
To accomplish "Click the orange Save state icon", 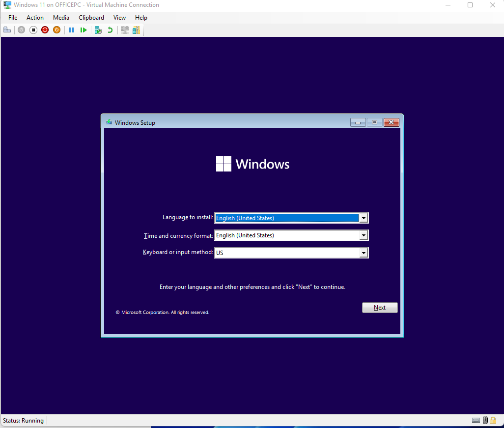I will pos(56,29).
